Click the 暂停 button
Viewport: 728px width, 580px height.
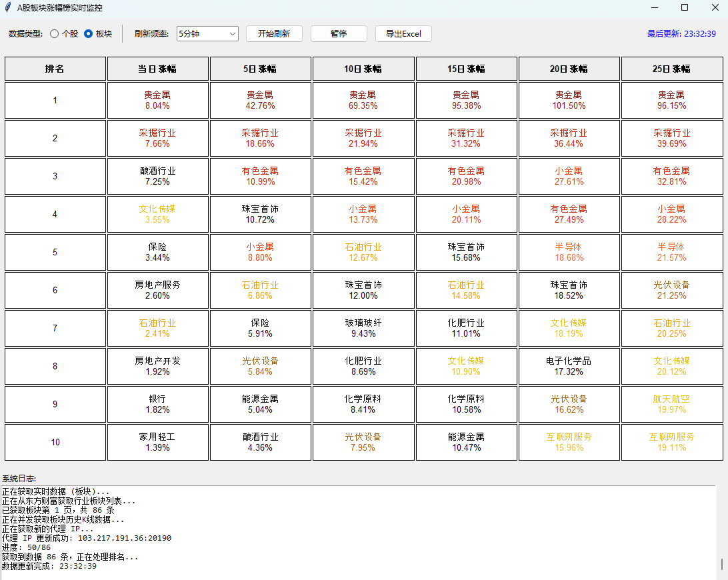pyautogui.click(x=339, y=34)
